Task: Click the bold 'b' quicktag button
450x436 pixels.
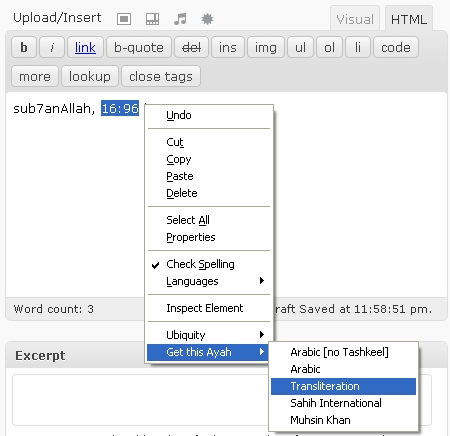Action: coord(24,47)
